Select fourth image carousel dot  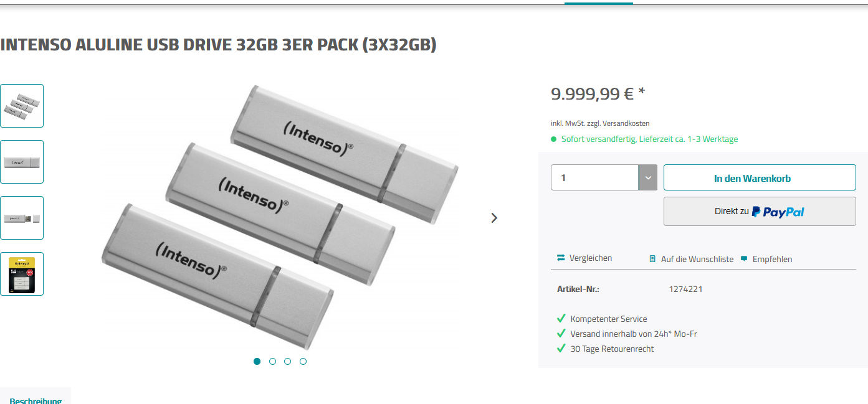coord(303,361)
